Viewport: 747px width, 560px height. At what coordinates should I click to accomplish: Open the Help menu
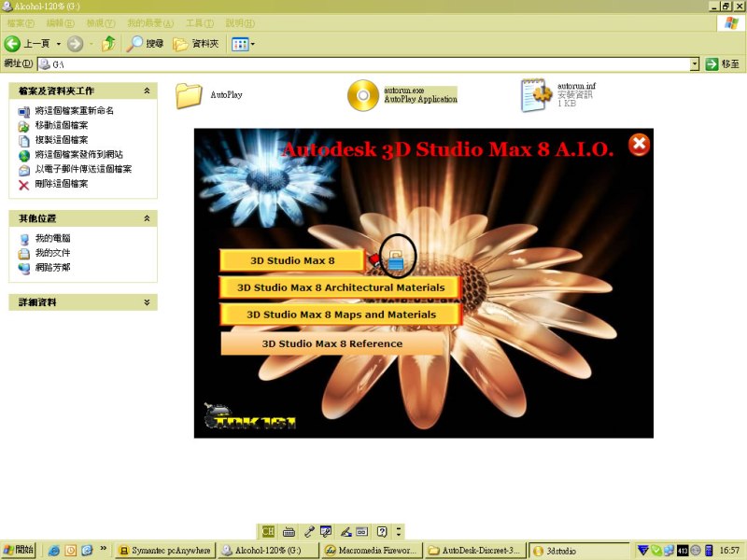click(240, 22)
